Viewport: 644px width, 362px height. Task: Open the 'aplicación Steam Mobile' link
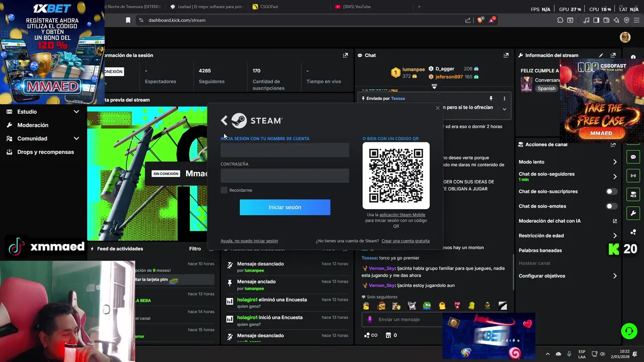[x=402, y=215]
